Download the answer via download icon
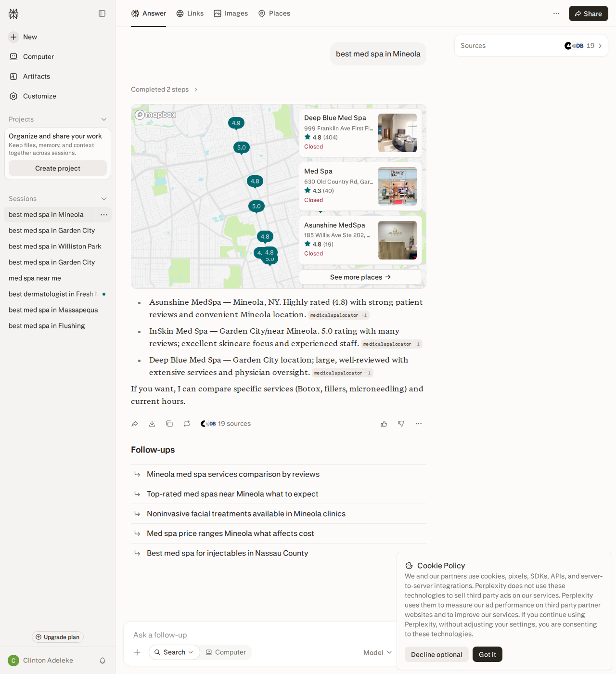Image resolution: width=616 pixels, height=674 pixels. (x=152, y=424)
